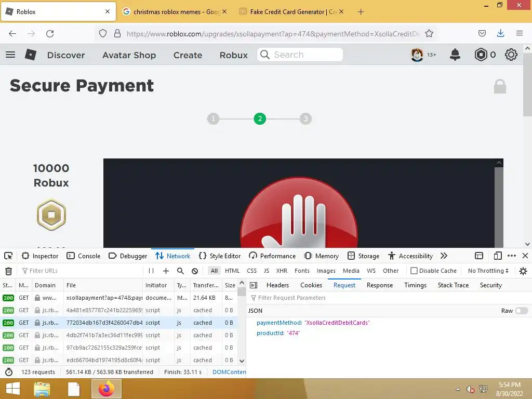Viewport: 532px width, 399px height.
Task: Select an iframe as the target document
Action: click(478, 256)
